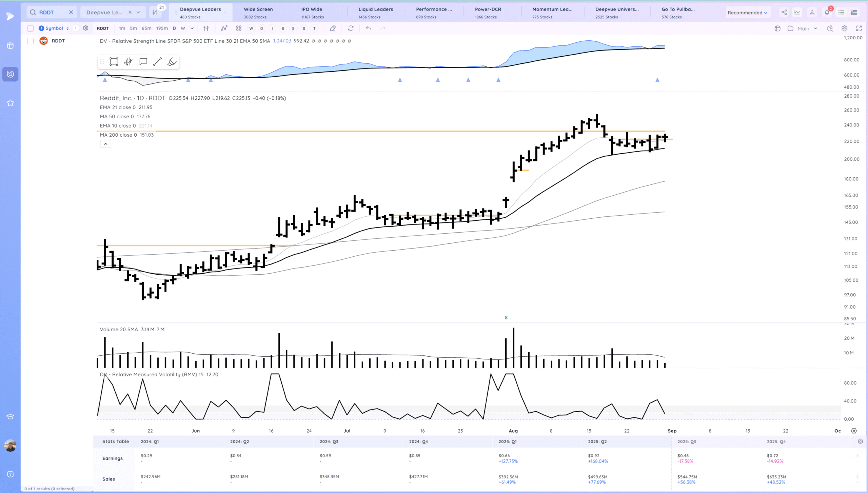Select the rectangle drawing tool

pos(114,62)
